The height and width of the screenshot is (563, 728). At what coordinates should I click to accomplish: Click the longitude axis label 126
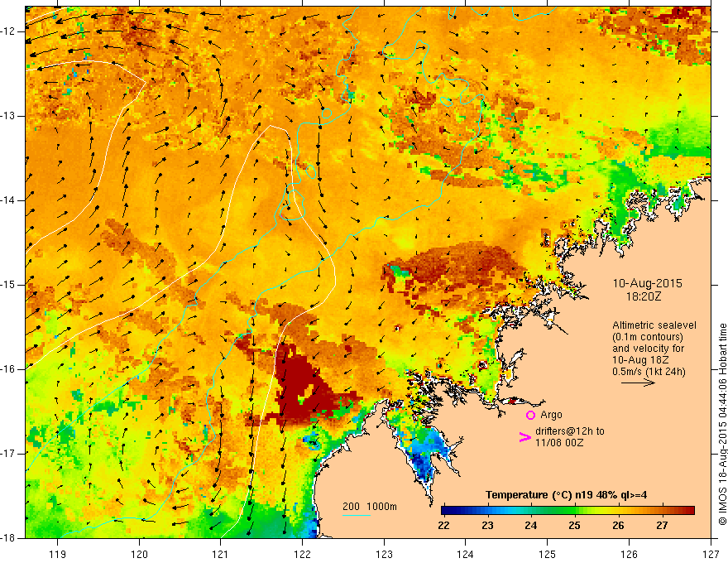[x=629, y=554]
